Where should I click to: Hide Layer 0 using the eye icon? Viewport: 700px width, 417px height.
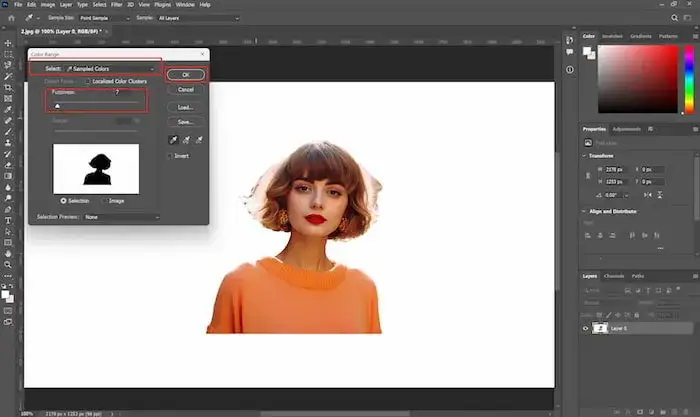tap(587, 328)
